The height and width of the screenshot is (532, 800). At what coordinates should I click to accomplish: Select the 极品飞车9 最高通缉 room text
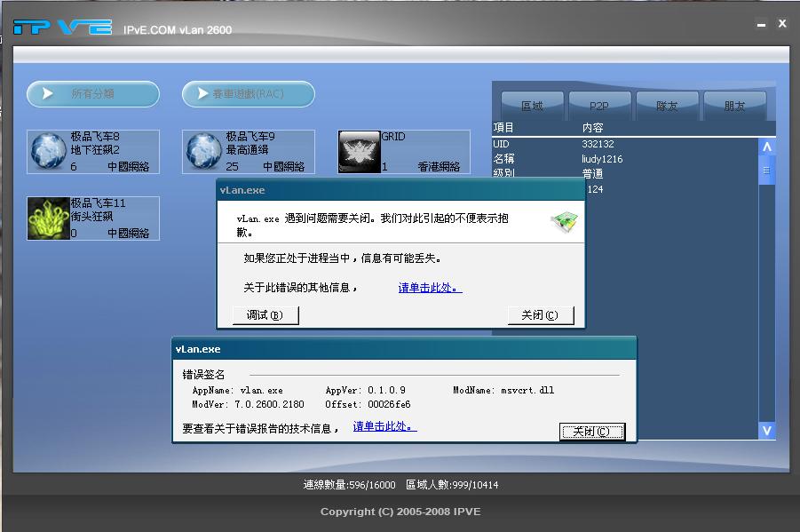[265, 151]
